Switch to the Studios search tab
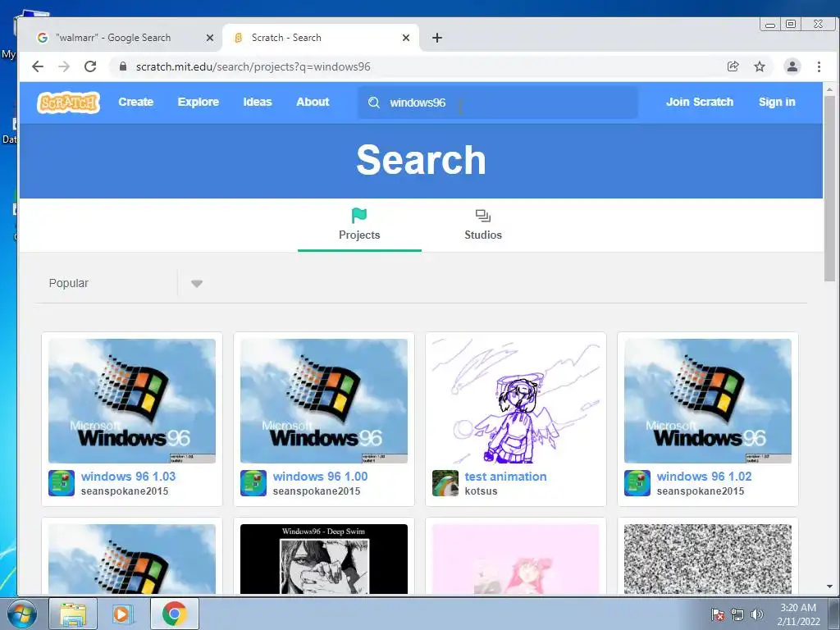The image size is (840, 630). pyautogui.click(x=482, y=225)
